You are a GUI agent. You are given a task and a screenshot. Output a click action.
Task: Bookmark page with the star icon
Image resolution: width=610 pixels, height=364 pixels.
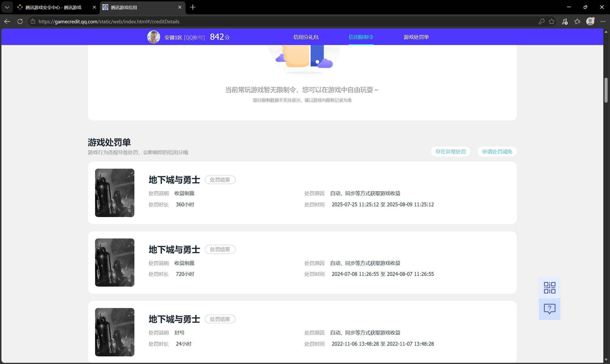(552, 22)
